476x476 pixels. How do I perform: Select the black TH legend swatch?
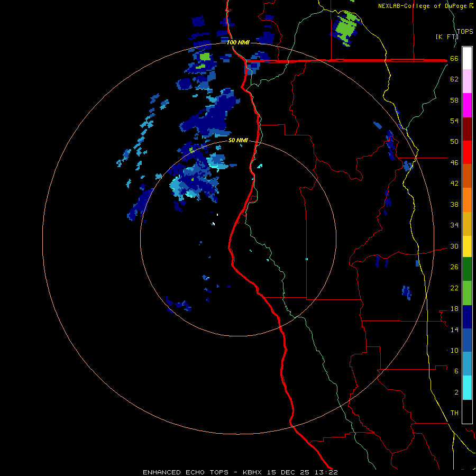click(467, 411)
